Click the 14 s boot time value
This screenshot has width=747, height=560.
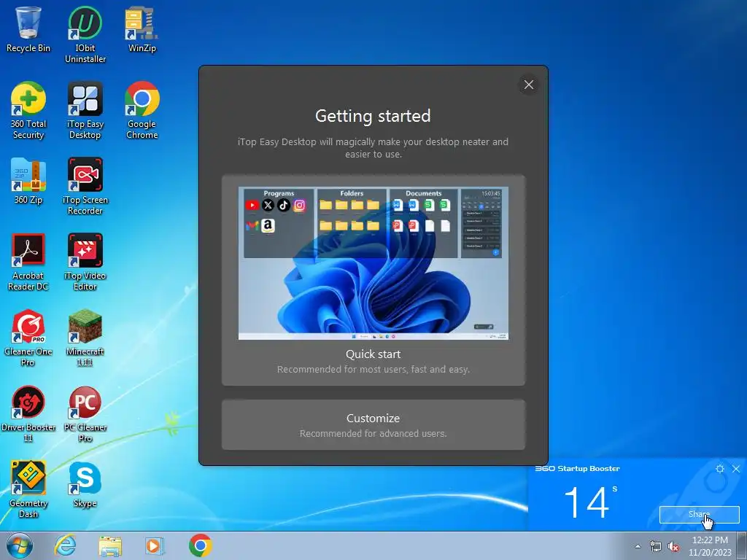tap(591, 502)
